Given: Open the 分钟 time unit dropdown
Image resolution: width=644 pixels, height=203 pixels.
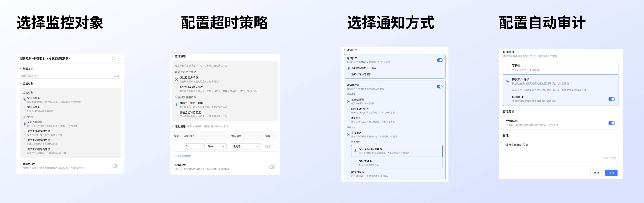Looking at the screenshot, I should (x=216, y=146).
